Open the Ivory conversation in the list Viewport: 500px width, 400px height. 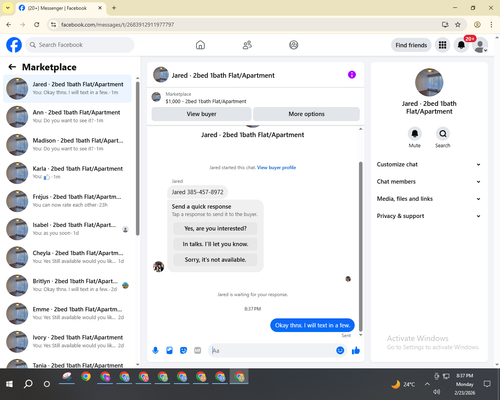pos(67,341)
